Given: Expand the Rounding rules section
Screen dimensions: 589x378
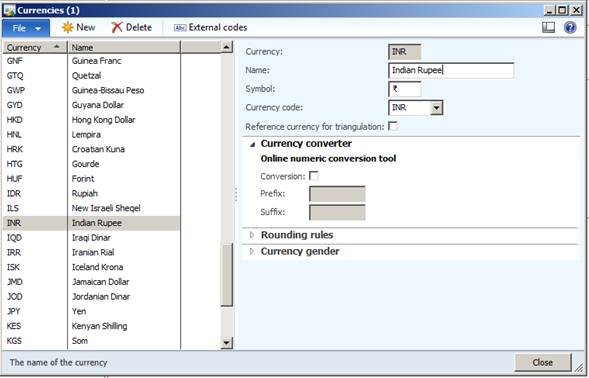Looking at the screenshot, I should coord(252,235).
